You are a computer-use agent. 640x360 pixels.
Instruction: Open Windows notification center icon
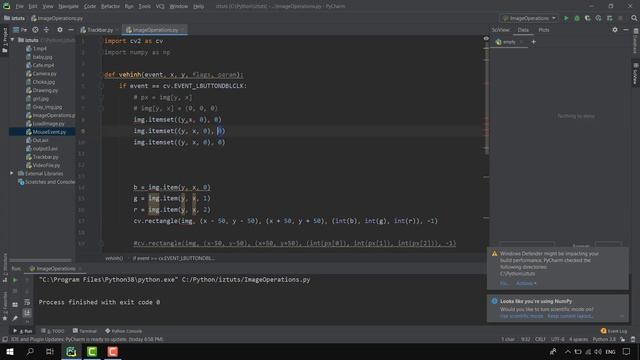(x=627, y=351)
